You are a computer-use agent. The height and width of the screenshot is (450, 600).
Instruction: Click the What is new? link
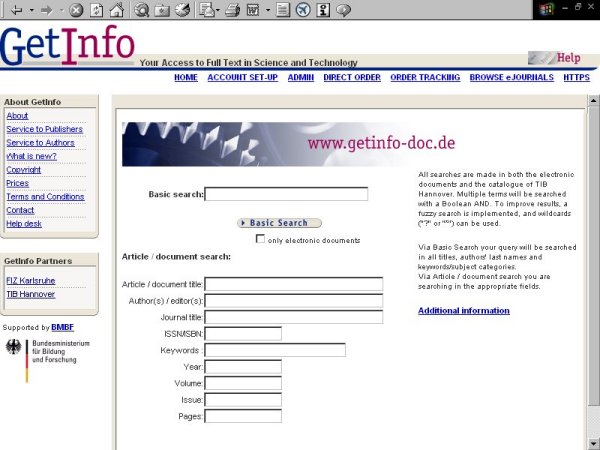[x=31, y=156]
